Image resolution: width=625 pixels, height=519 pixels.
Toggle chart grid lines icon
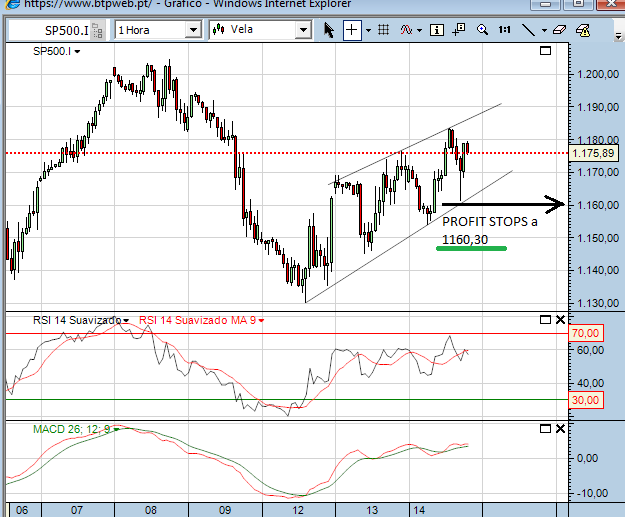383,30
